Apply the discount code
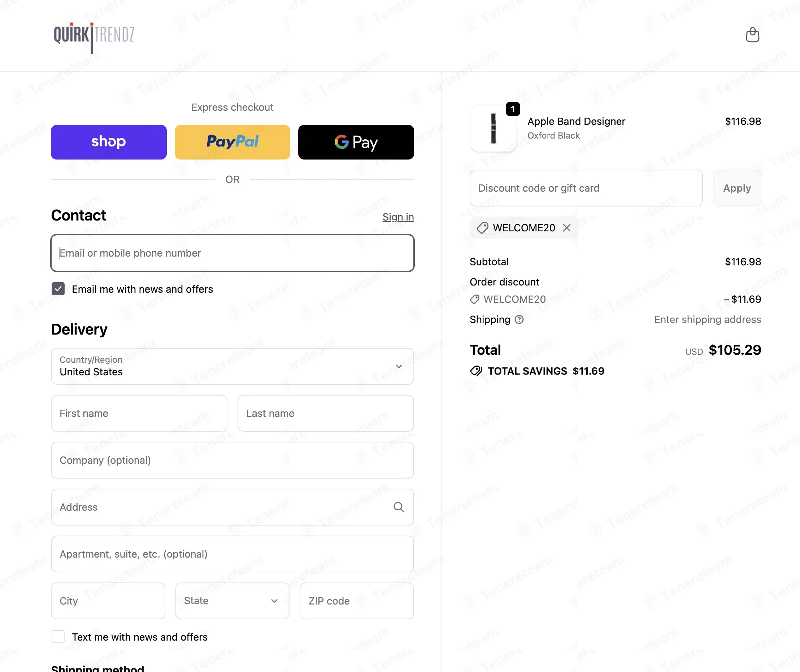This screenshot has height=672, width=800. 737,188
